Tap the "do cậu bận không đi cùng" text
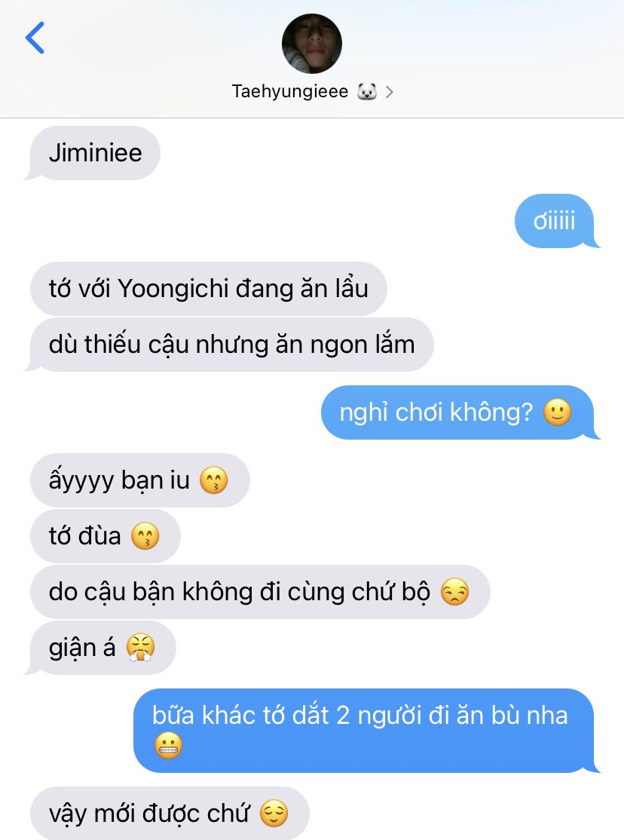624x840 pixels. coord(197,592)
